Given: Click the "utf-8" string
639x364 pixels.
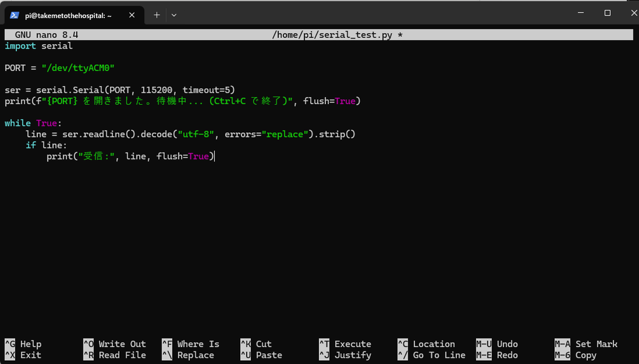Looking at the screenshot, I should pos(195,134).
